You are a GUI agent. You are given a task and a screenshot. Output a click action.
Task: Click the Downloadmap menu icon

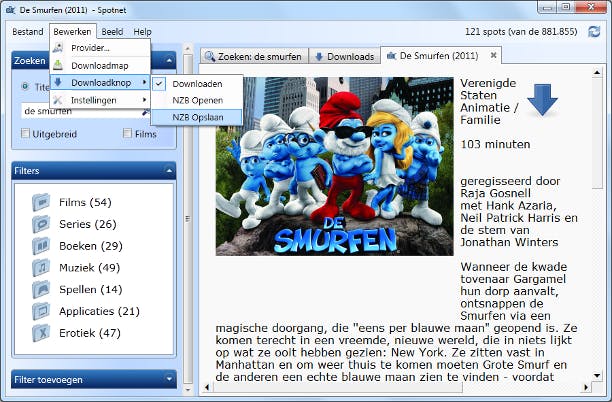58,65
